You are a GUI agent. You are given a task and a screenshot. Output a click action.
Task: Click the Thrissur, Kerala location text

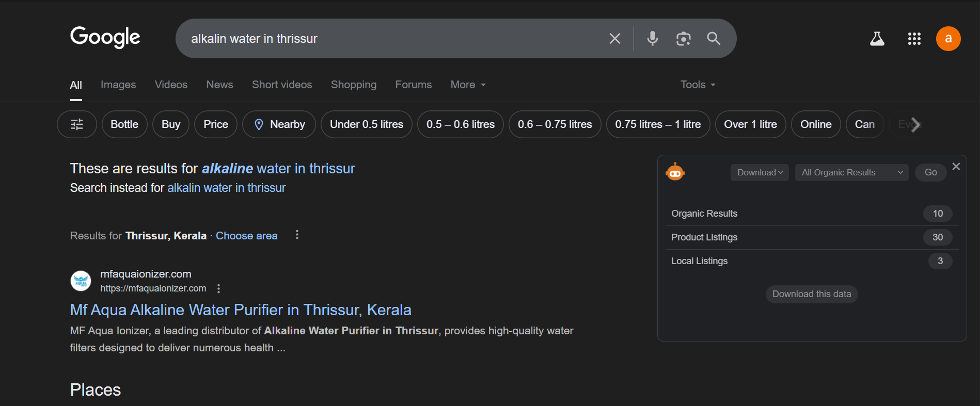(166, 236)
